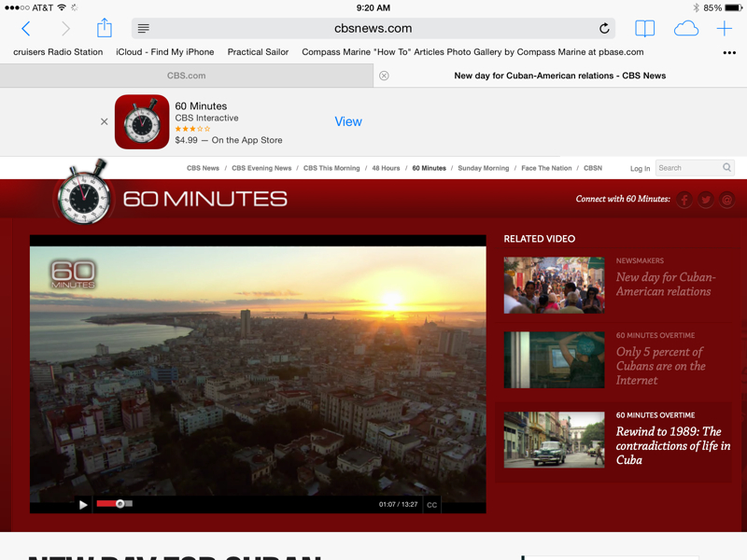Go to Face The Nation nav link
747x560 pixels.
pyautogui.click(x=546, y=168)
